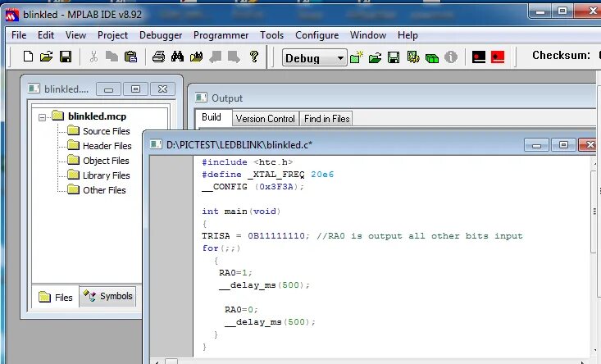
Task: Click the RA0=1; statement
Action: tap(235, 272)
